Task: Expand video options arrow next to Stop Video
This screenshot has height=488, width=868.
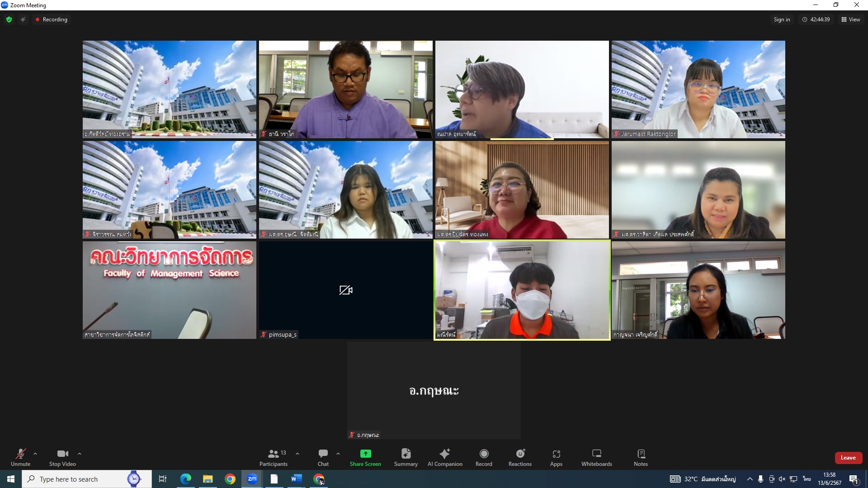Action: click(x=80, y=454)
